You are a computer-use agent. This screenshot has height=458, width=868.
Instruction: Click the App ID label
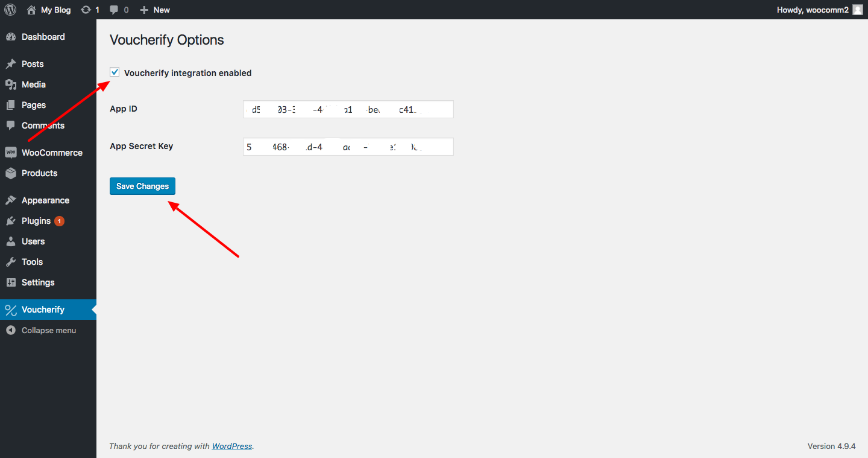124,109
